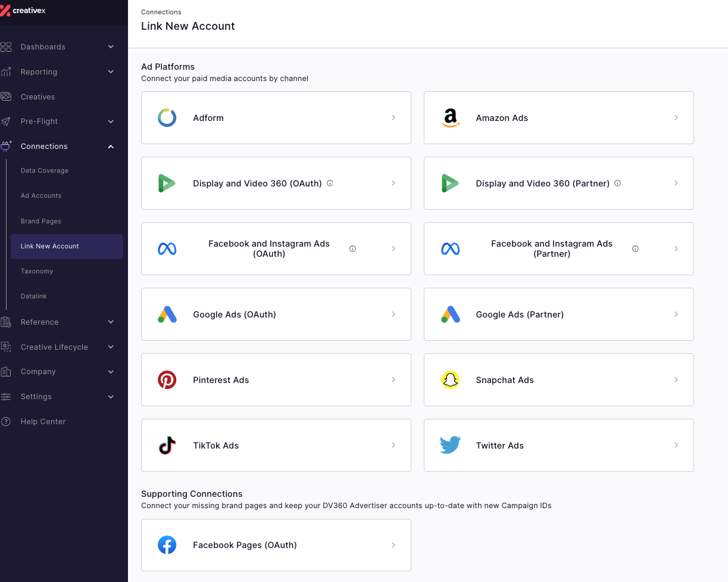Show info for Facebook and Instagram Ads (OAuth)

pos(352,249)
